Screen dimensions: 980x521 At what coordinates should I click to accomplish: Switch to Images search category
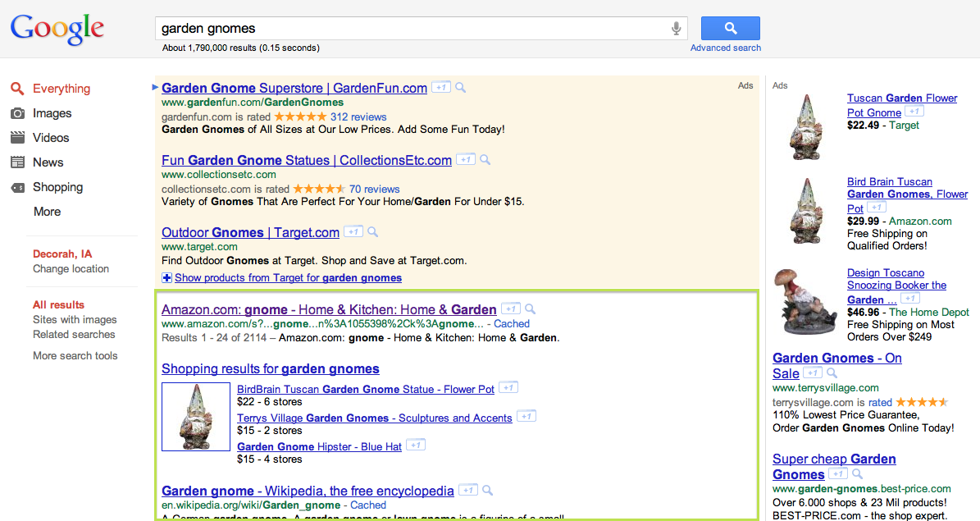click(52, 113)
